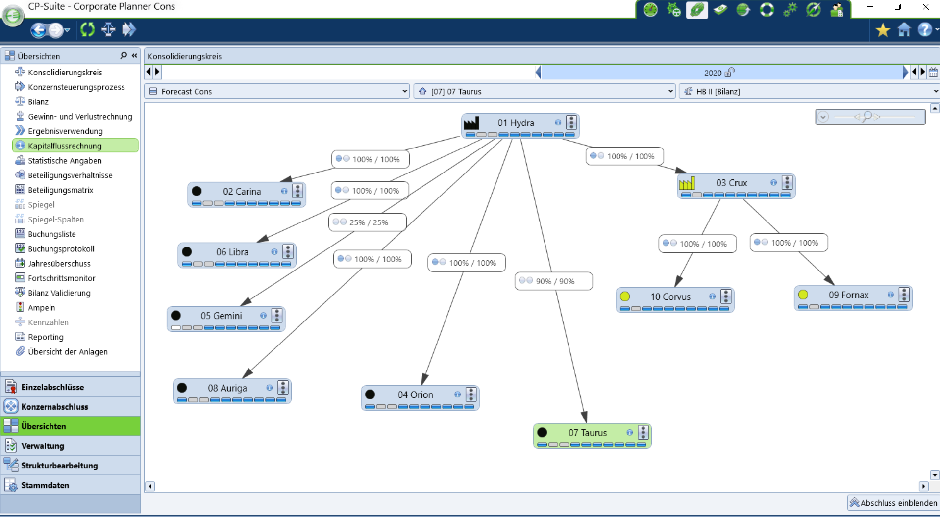Open options menu on 10 Corvus node

(726, 296)
